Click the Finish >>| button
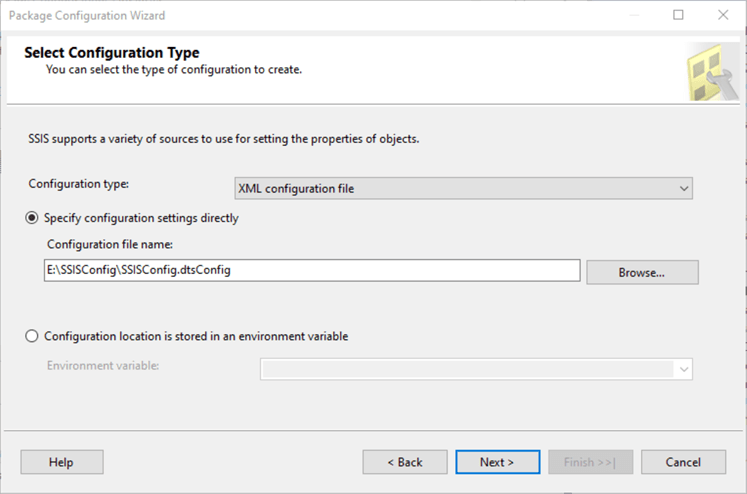The width and height of the screenshot is (747, 494). click(x=590, y=462)
